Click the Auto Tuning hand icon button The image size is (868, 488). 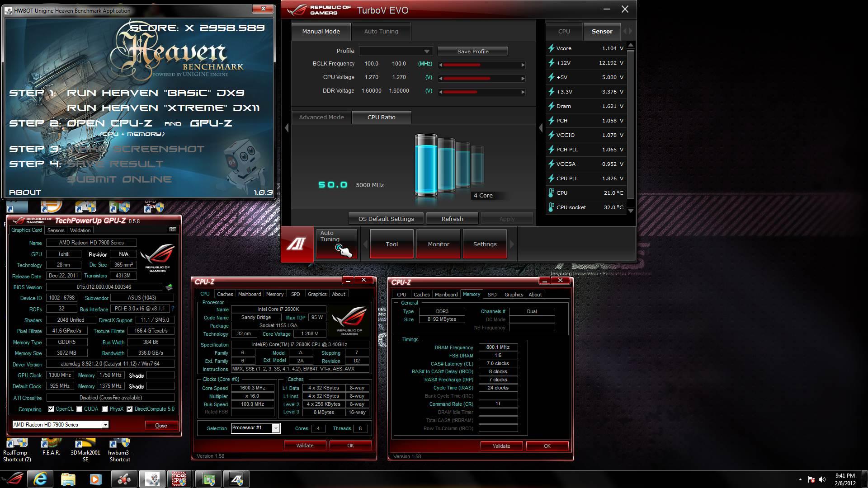336,244
